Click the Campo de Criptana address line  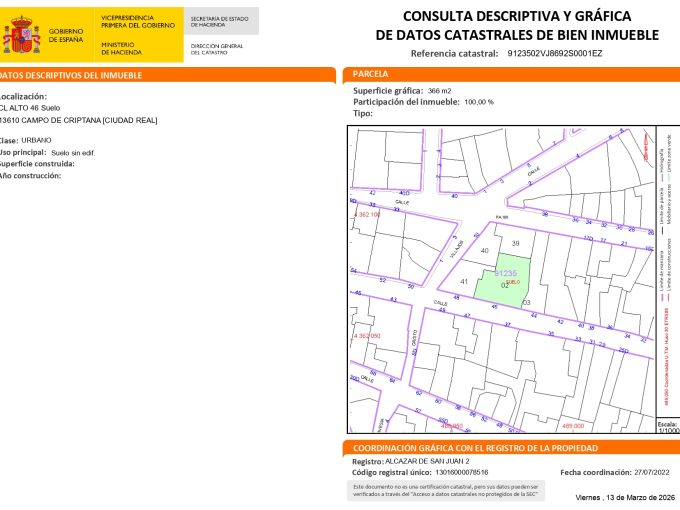(x=80, y=120)
